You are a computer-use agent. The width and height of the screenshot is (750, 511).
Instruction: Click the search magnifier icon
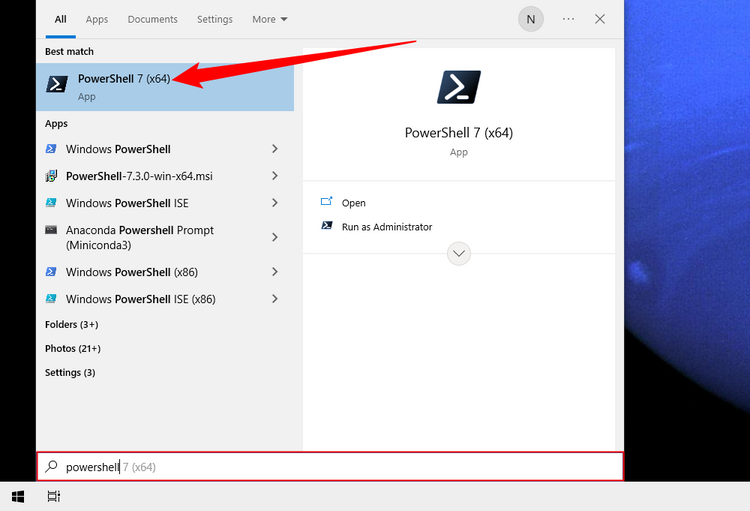click(x=51, y=466)
